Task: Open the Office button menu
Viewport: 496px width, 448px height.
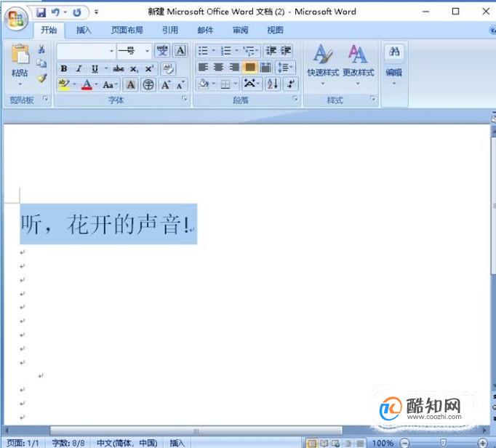Action: click(16, 18)
